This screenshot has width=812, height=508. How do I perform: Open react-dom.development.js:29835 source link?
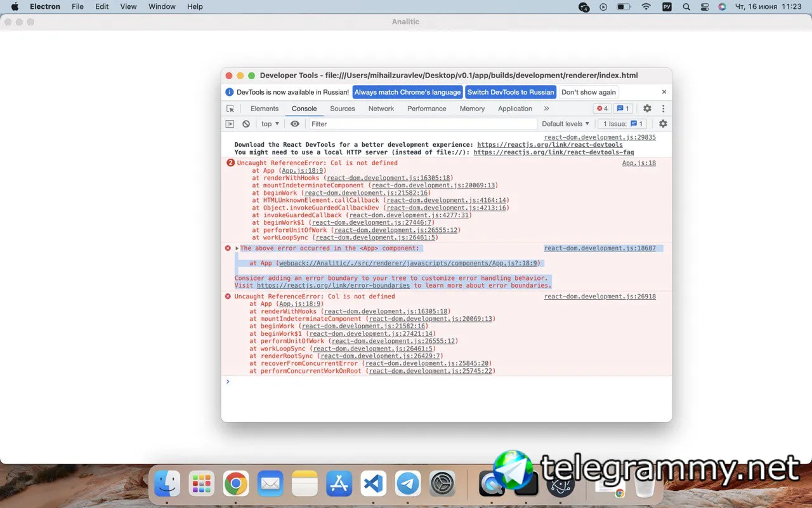pos(600,137)
